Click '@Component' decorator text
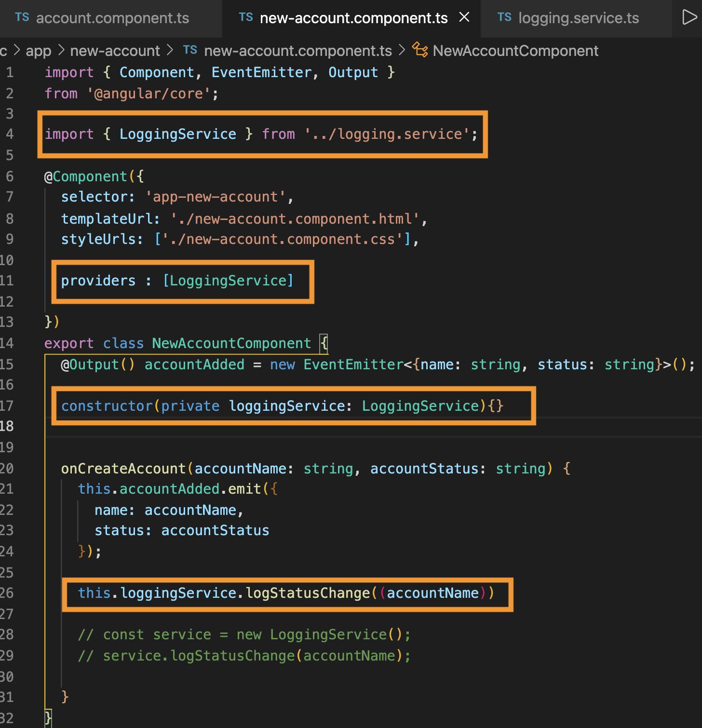 86,176
